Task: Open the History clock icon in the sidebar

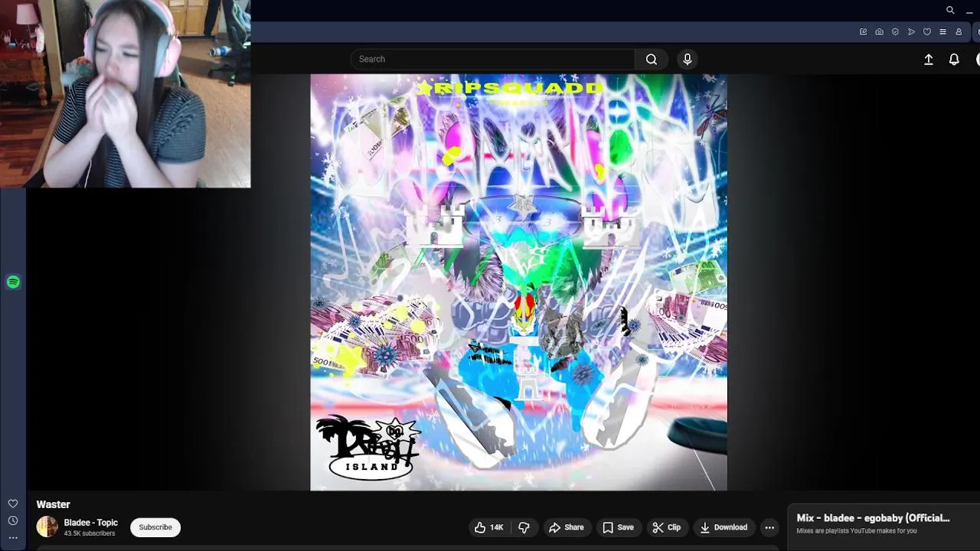Action: click(x=13, y=520)
